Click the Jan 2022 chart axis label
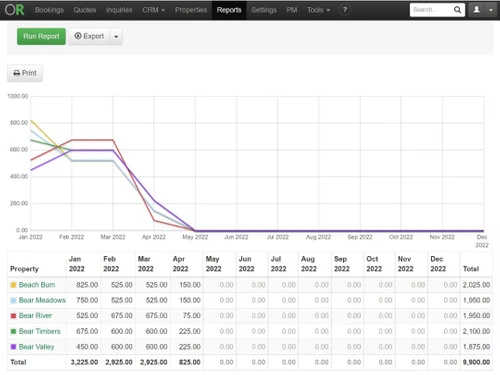The image size is (500, 375). point(30,237)
